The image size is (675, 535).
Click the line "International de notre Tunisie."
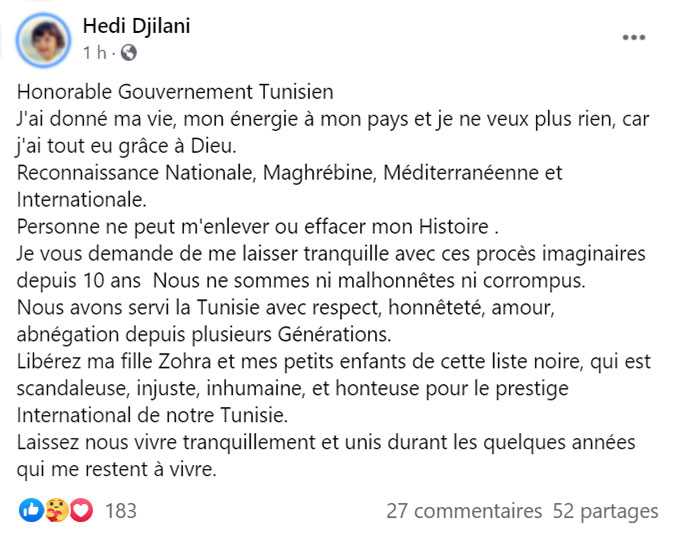(152, 416)
